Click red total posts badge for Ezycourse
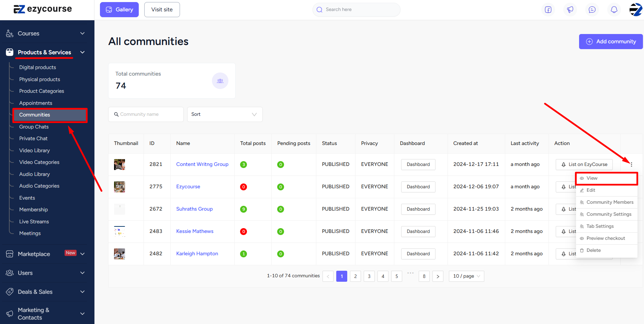 click(x=244, y=187)
